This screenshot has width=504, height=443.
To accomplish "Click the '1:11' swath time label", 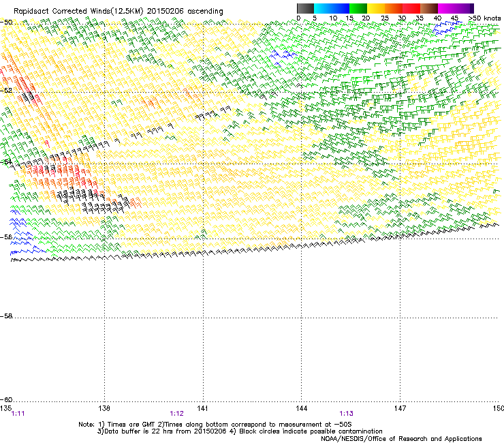I will pos(18,414).
